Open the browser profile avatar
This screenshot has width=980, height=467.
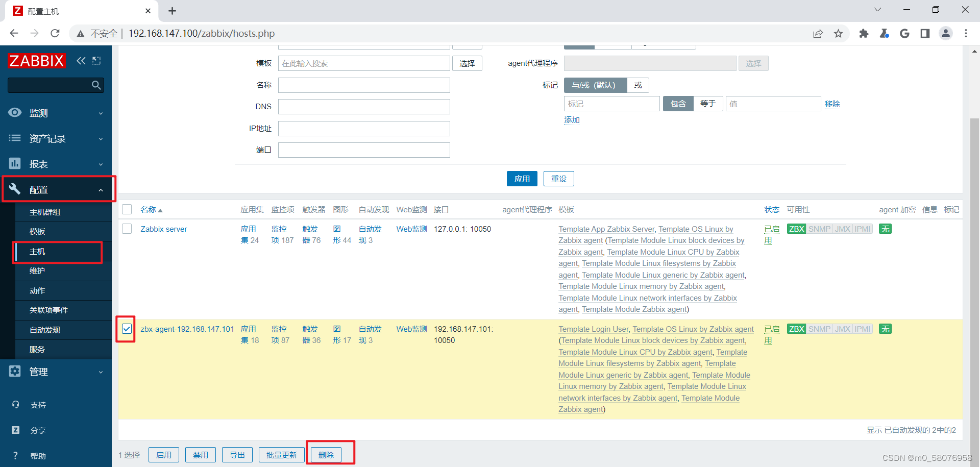(x=946, y=33)
